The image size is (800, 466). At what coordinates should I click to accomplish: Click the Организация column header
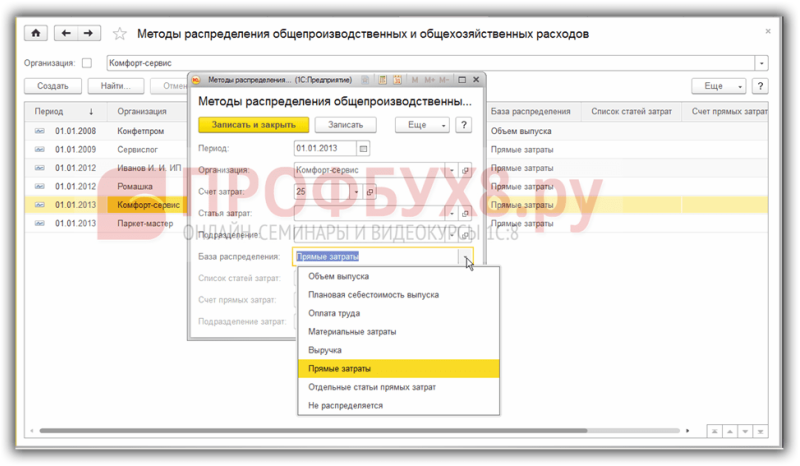click(147, 111)
